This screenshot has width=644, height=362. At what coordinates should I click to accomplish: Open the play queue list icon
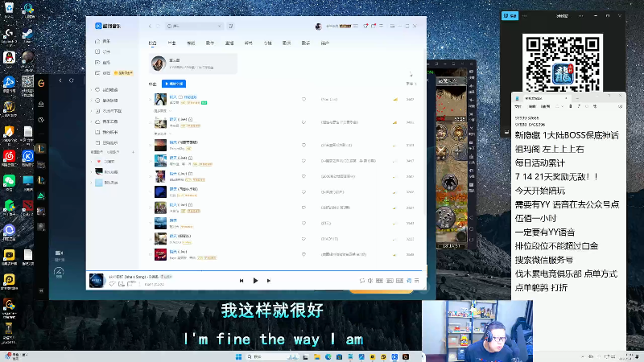point(417,281)
